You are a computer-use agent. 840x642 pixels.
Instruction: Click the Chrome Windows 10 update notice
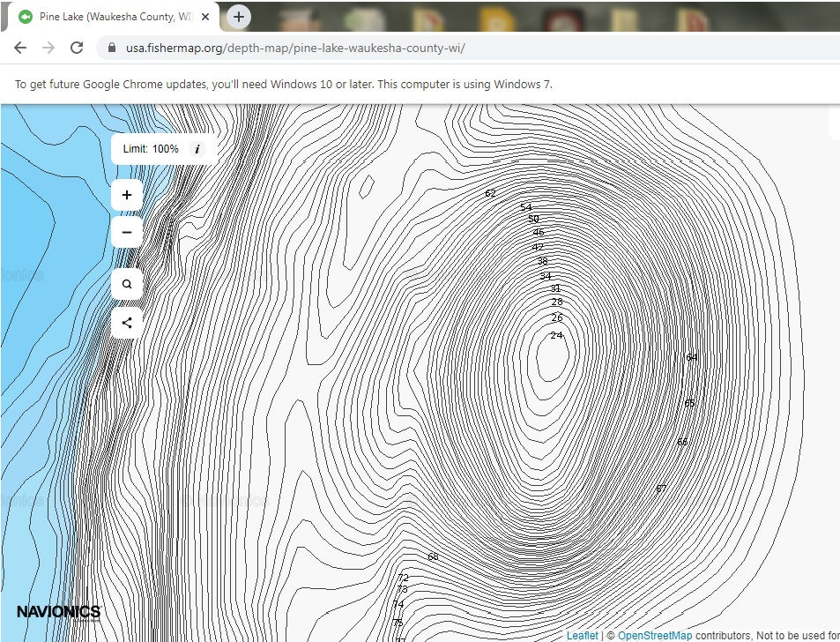(284, 84)
